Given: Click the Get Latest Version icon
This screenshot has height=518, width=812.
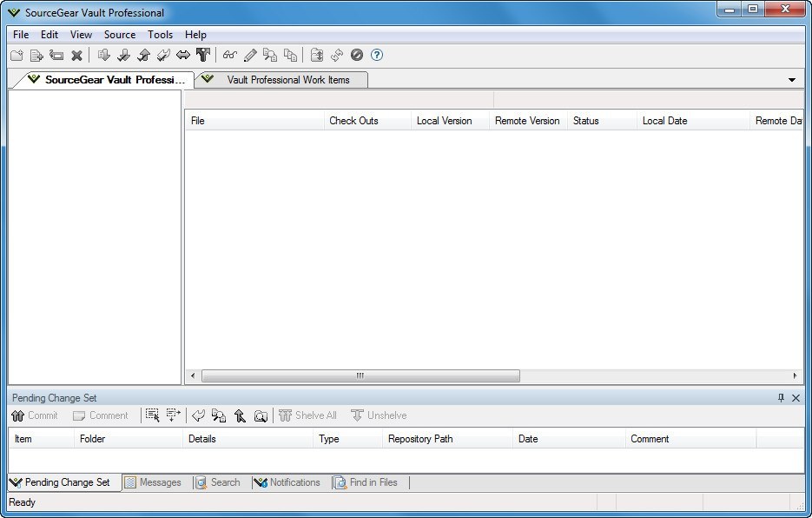Looking at the screenshot, I should [103, 55].
